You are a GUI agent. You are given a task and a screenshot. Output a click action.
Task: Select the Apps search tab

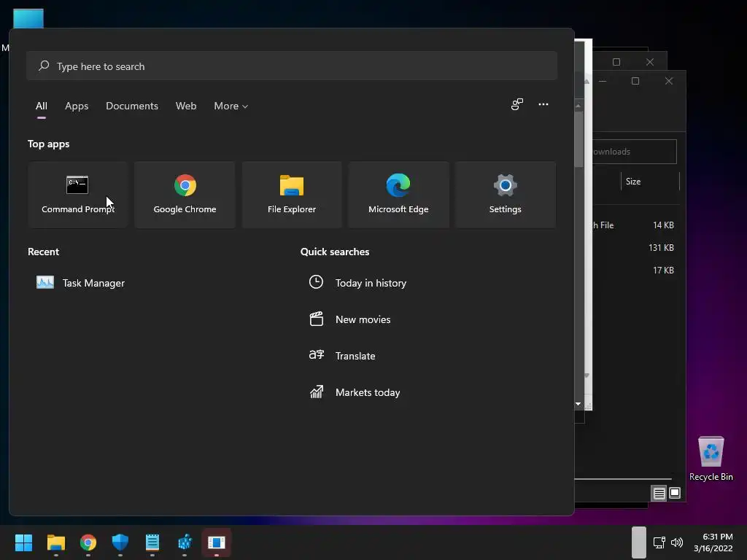tap(77, 106)
